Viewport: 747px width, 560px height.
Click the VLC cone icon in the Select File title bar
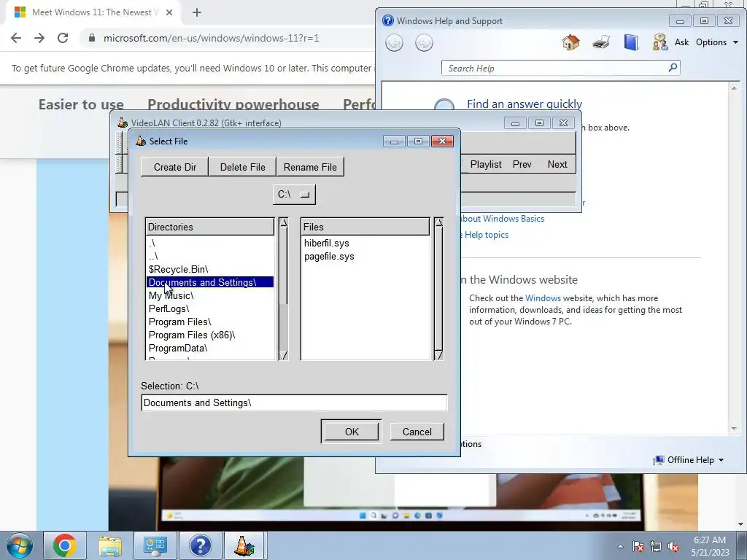tap(141, 141)
